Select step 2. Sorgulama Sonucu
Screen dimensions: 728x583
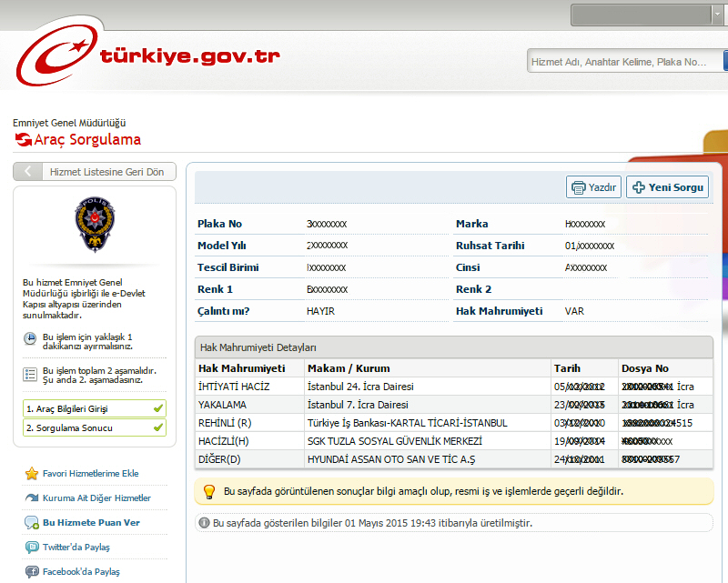click(95, 427)
